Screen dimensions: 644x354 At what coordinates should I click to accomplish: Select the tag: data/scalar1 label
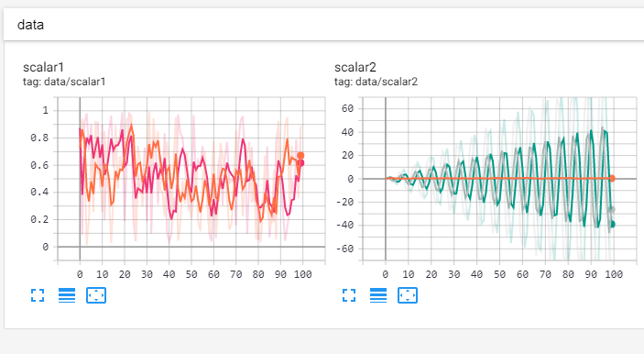(x=64, y=82)
